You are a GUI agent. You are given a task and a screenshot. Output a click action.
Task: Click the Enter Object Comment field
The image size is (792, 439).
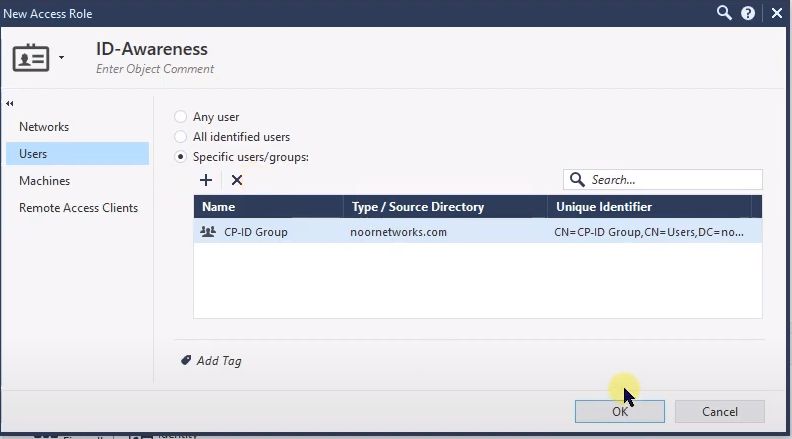pos(155,69)
